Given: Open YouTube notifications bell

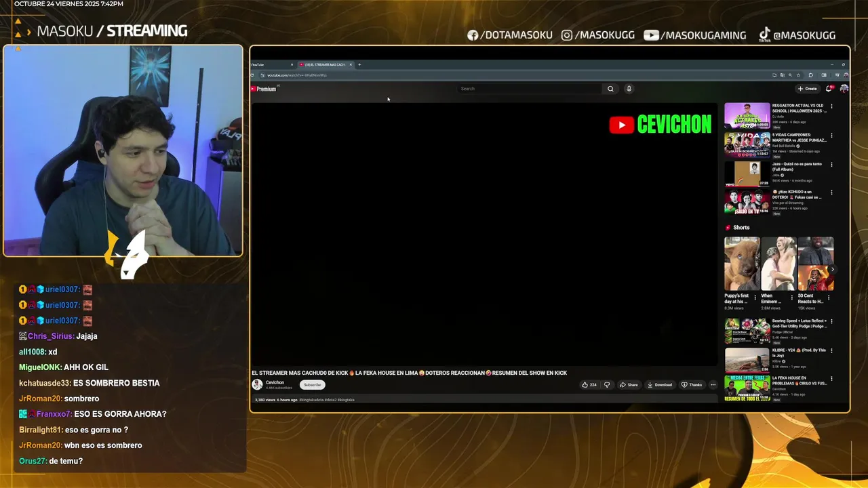Looking at the screenshot, I should (830, 88).
